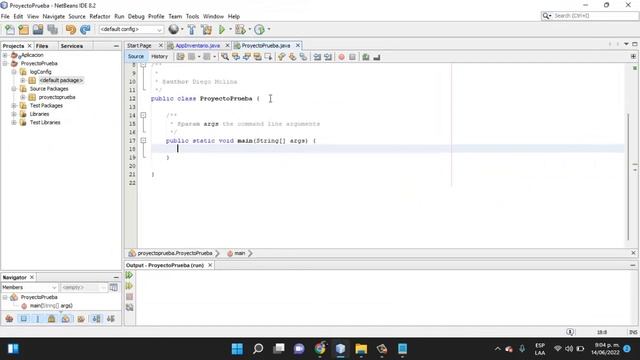Viewport: 640px width, 360px height.
Task: Run project with green play icon
Action: coord(222,29)
